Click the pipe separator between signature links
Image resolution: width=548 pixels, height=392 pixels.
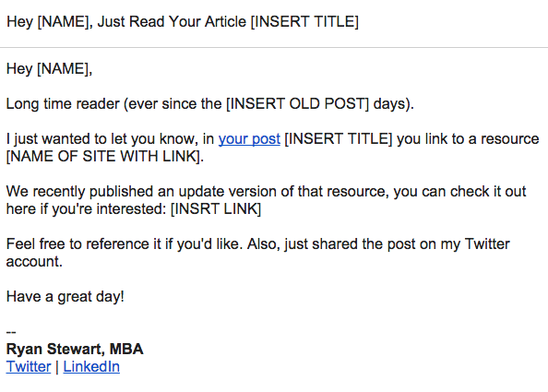coord(57,367)
